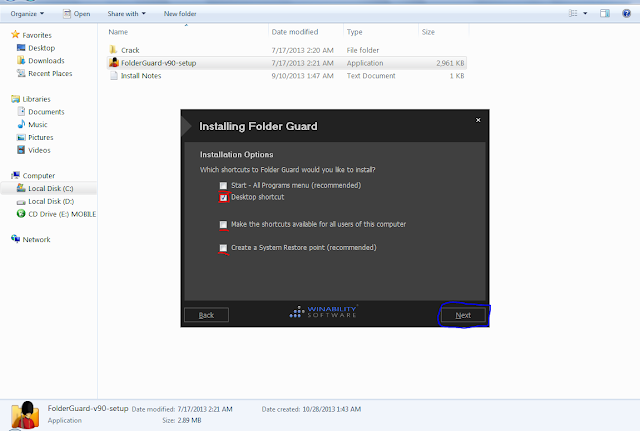Click the 7/17/2013 2:20 AM date cell

[x=302, y=50]
